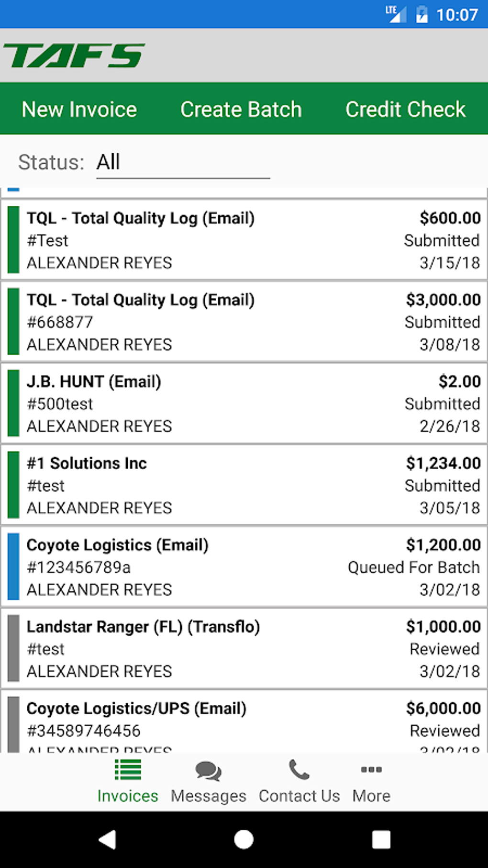Open Coyote Logistics invoice queued for batch
The height and width of the screenshot is (868, 488).
coord(244,567)
